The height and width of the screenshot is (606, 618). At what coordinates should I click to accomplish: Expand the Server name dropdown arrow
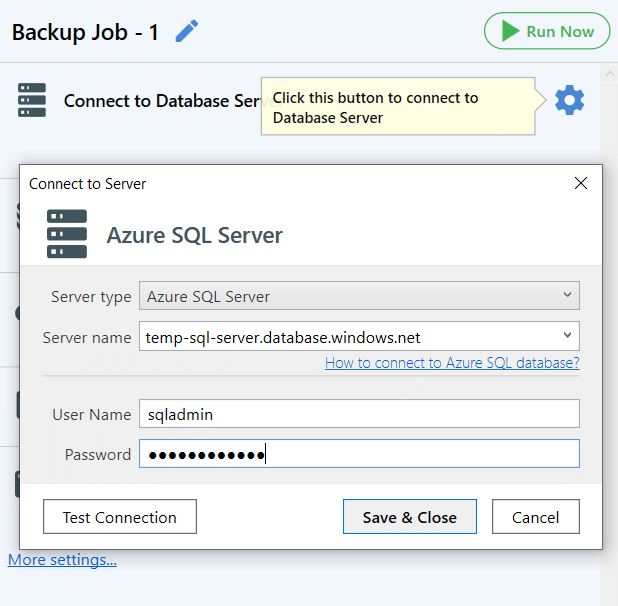point(568,336)
